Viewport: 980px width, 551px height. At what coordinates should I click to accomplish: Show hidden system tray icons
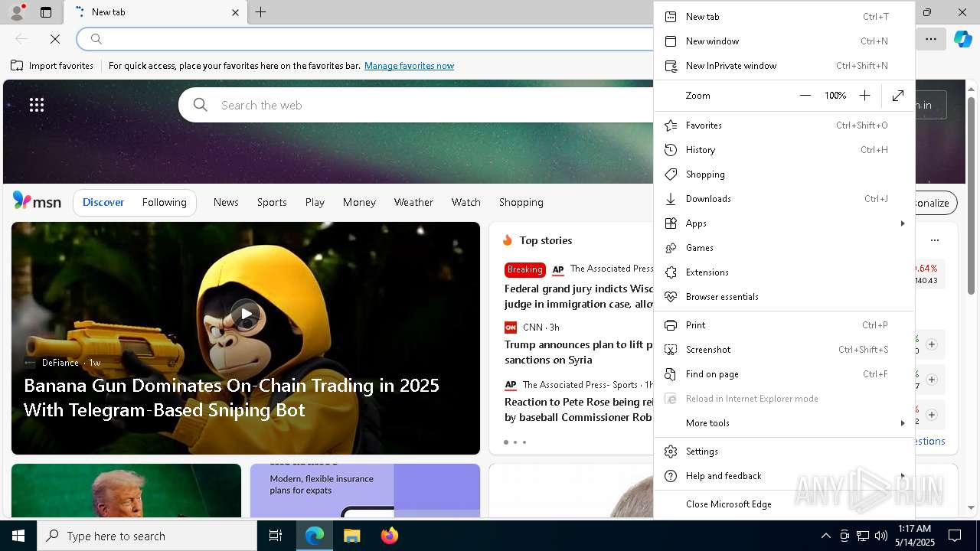[x=825, y=536]
